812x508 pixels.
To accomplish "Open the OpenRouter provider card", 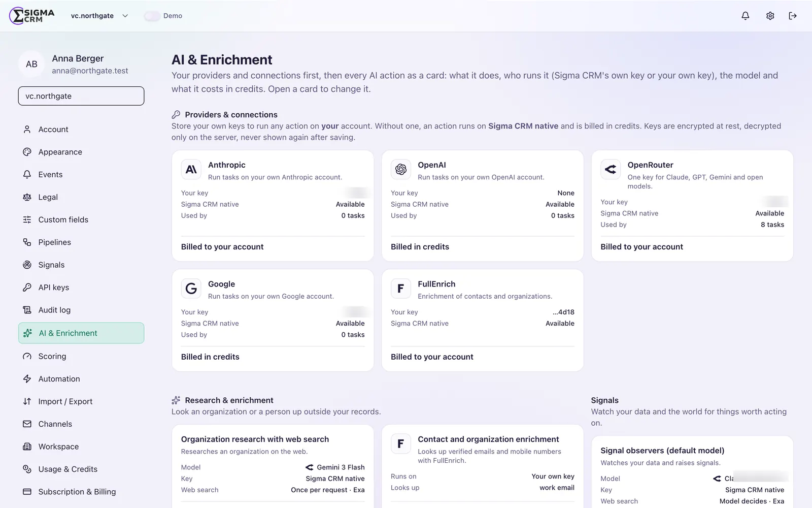I will coord(692,206).
